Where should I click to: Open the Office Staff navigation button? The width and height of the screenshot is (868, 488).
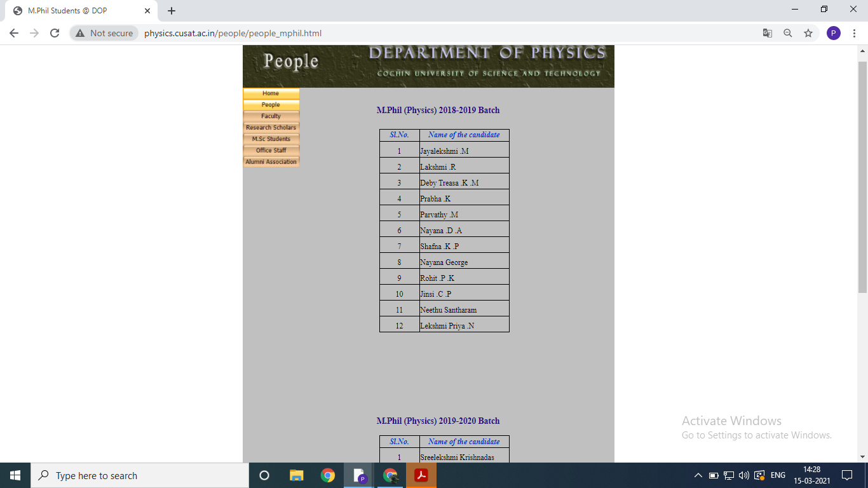(271, 151)
